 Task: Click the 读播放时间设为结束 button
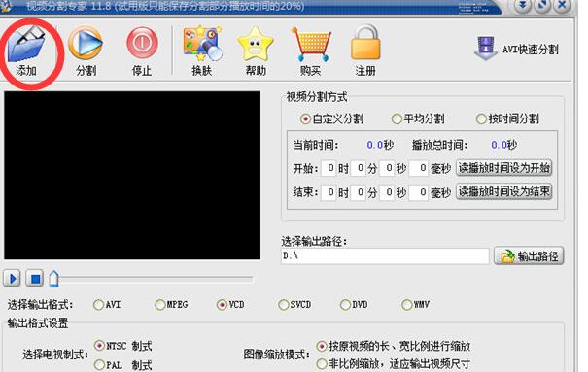[x=504, y=191]
